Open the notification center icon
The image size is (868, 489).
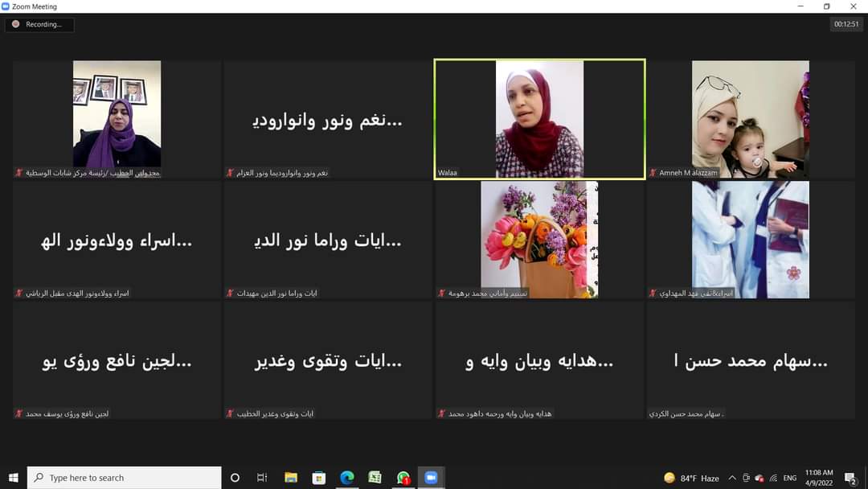pyautogui.click(x=850, y=478)
